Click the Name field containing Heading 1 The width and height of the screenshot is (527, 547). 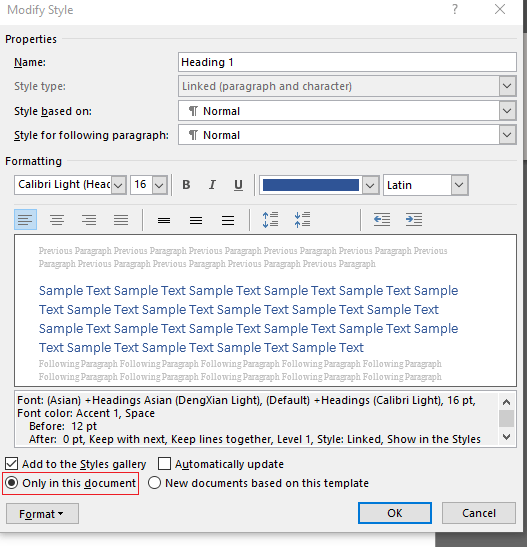(x=347, y=62)
